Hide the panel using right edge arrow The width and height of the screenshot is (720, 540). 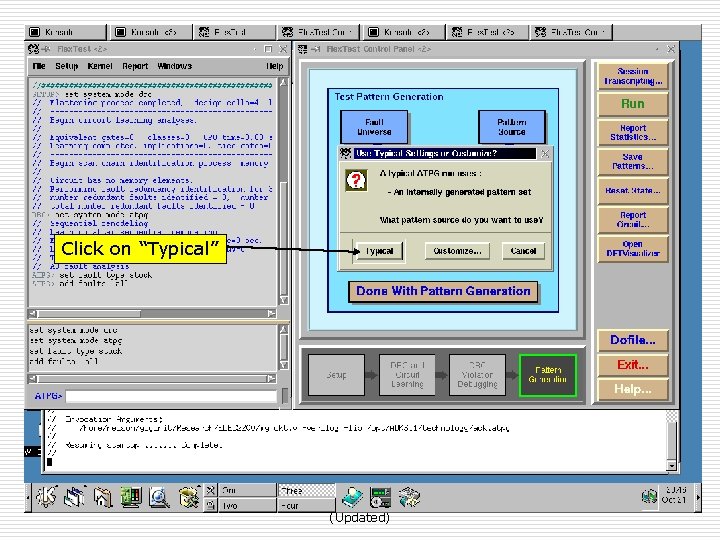(x=698, y=497)
